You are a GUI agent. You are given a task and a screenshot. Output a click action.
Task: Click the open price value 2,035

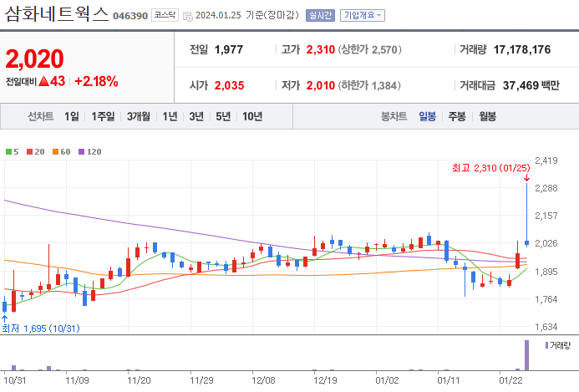tap(229, 85)
